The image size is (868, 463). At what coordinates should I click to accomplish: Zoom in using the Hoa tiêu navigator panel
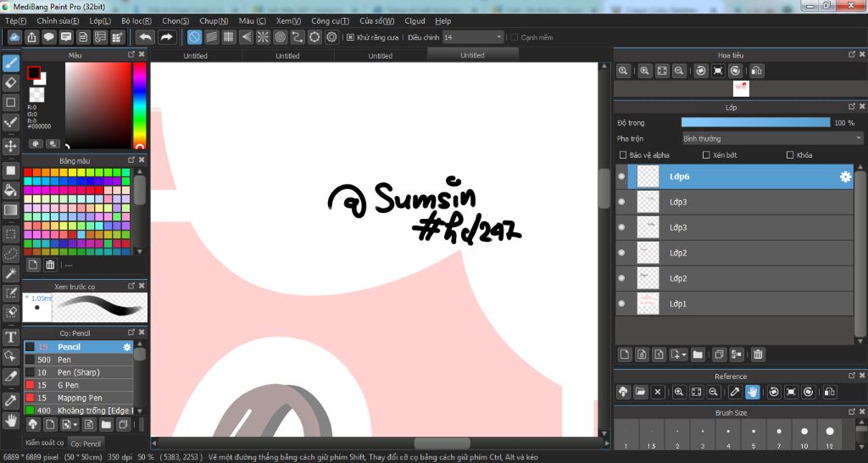point(645,71)
